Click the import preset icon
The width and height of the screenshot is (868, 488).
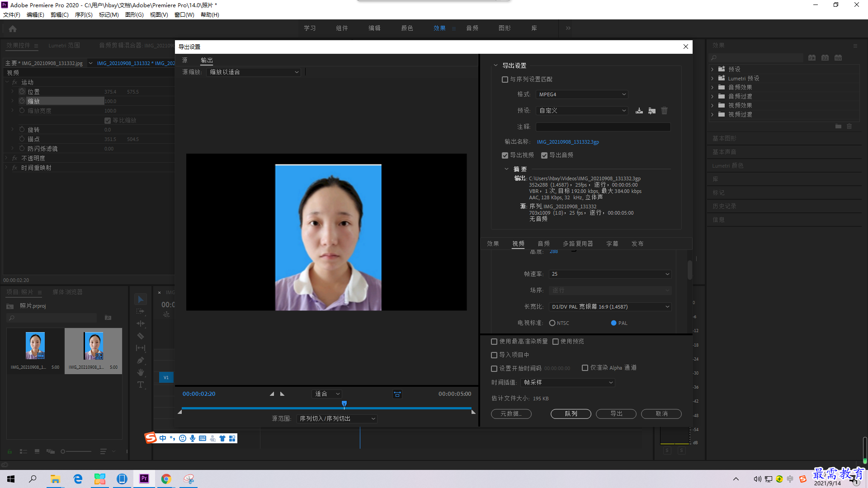[x=651, y=111]
